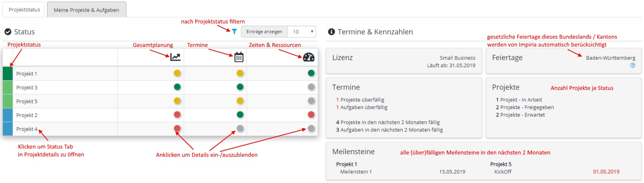The width and height of the screenshot is (644, 183).
Task: Click the Gesamtplanung chart icon in table header
Action: pyautogui.click(x=175, y=57)
